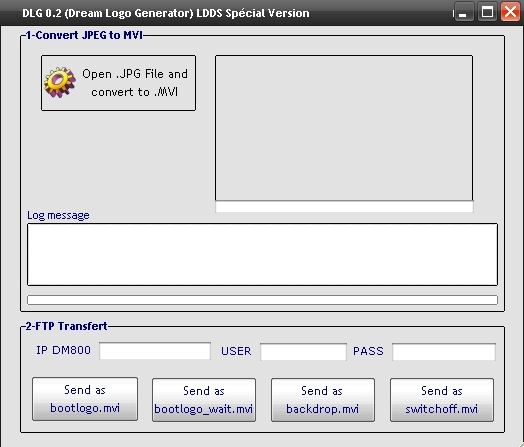Close the Dream Logo Generator window

tap(510, 12)
